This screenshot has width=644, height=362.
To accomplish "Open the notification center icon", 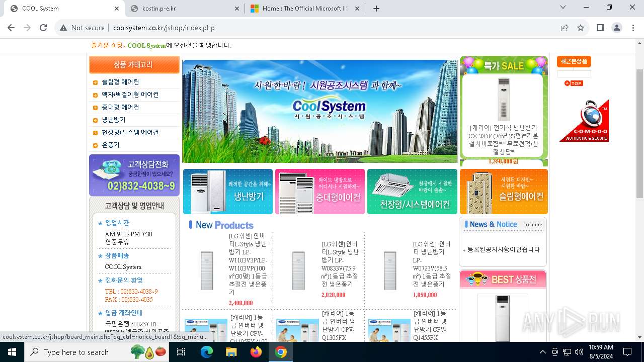I will pos(627,352).
